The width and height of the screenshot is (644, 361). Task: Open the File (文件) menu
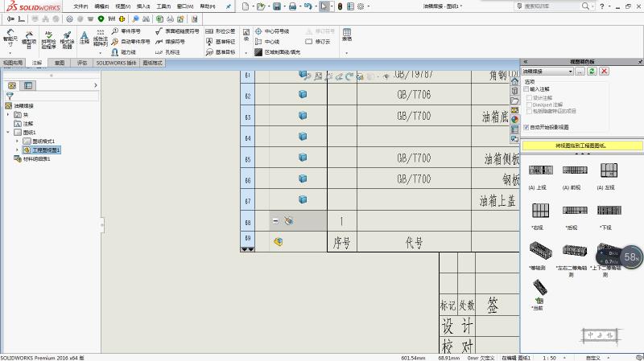tap(80, 6)
